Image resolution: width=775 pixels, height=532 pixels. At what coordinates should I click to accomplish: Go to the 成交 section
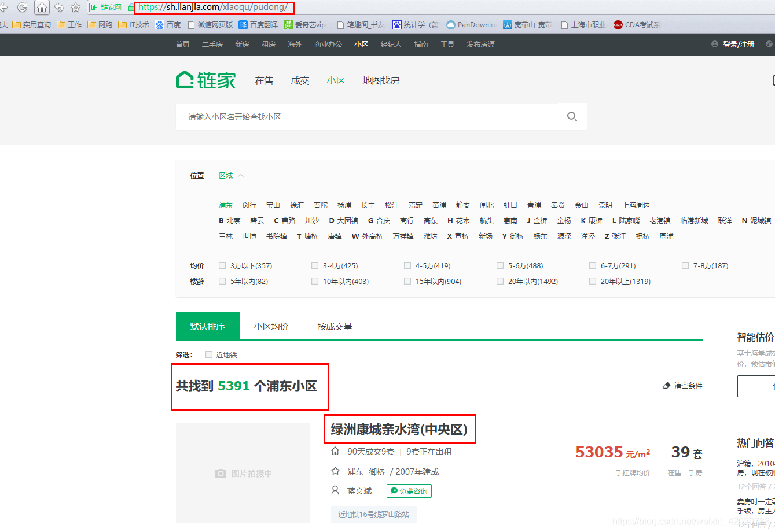coord(300,81)
